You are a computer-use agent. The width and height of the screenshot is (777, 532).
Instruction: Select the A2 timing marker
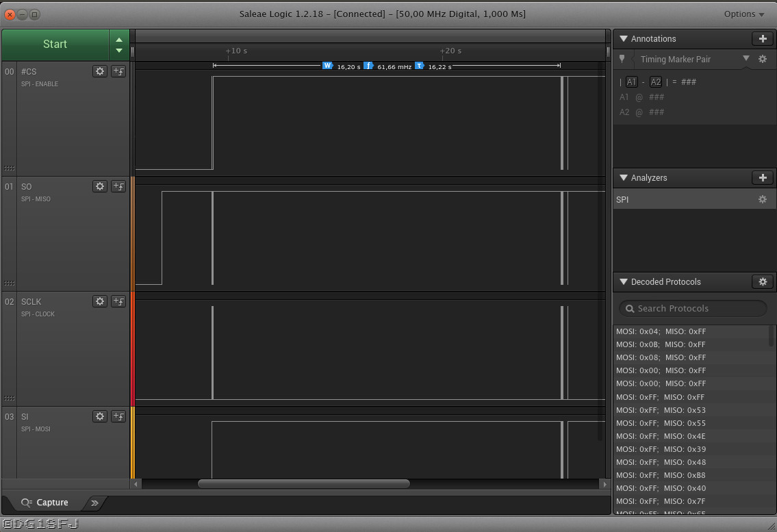pos(655,82)
